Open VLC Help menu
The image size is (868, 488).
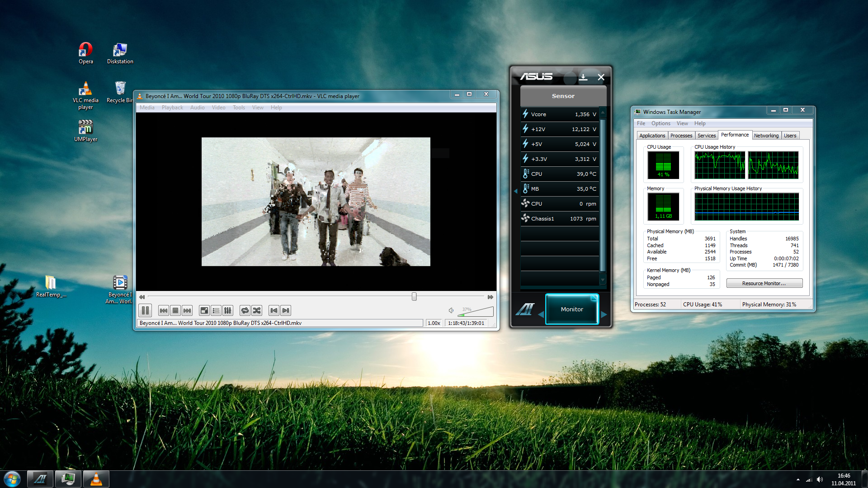276,108
